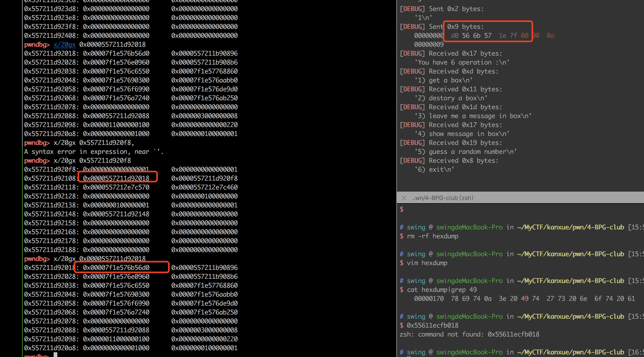Click the 'cat hexdump|grep 49' command
644x357 pixels.
pos(442,290)
